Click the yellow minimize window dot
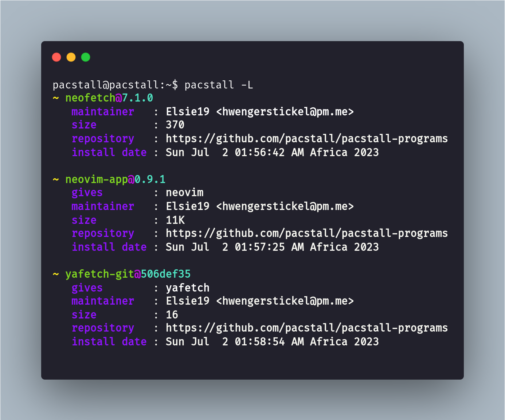The width and height of the screenshot is (505, 420). [x=71, y=57]
